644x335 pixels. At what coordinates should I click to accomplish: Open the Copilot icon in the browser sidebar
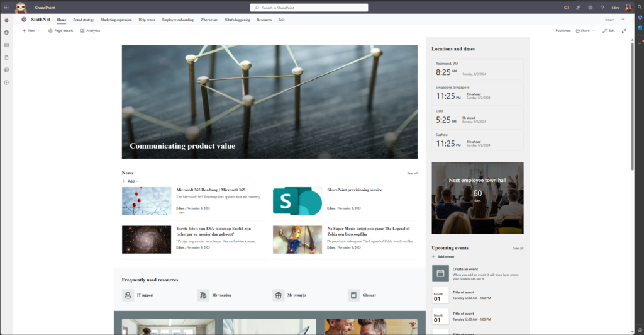[x=640, y=18]
